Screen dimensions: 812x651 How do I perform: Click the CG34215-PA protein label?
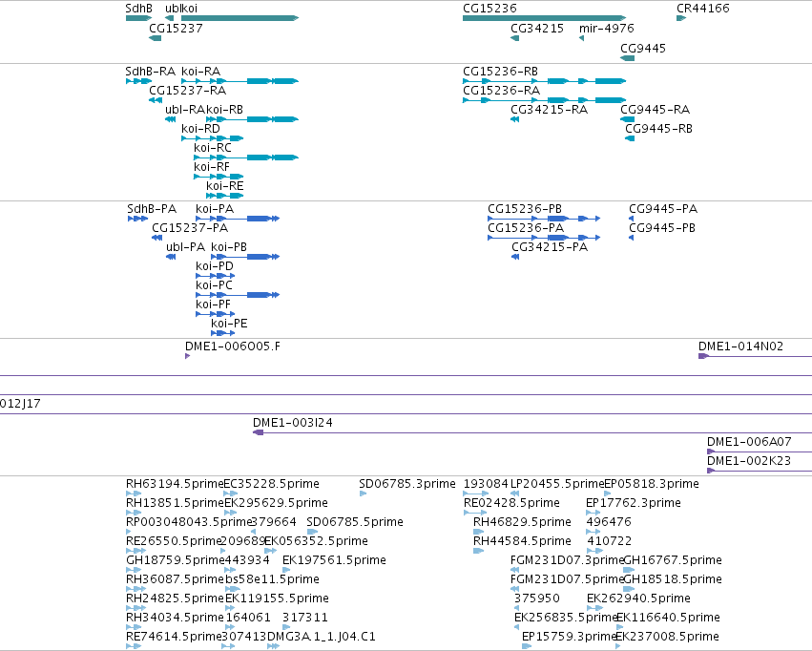[550, 247]
